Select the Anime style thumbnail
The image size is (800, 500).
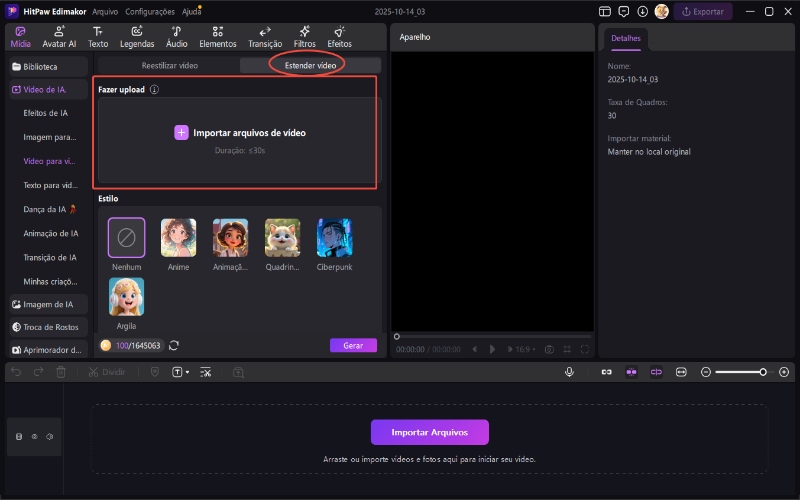pos(179,238)
